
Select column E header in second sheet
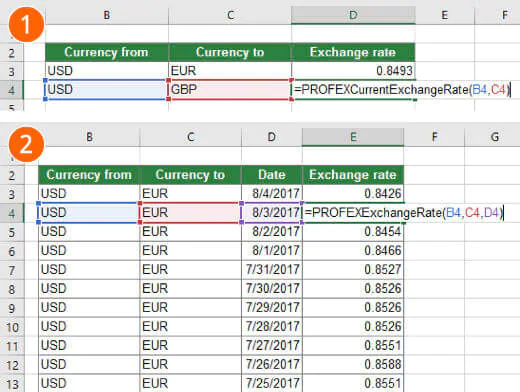[353, 137]
